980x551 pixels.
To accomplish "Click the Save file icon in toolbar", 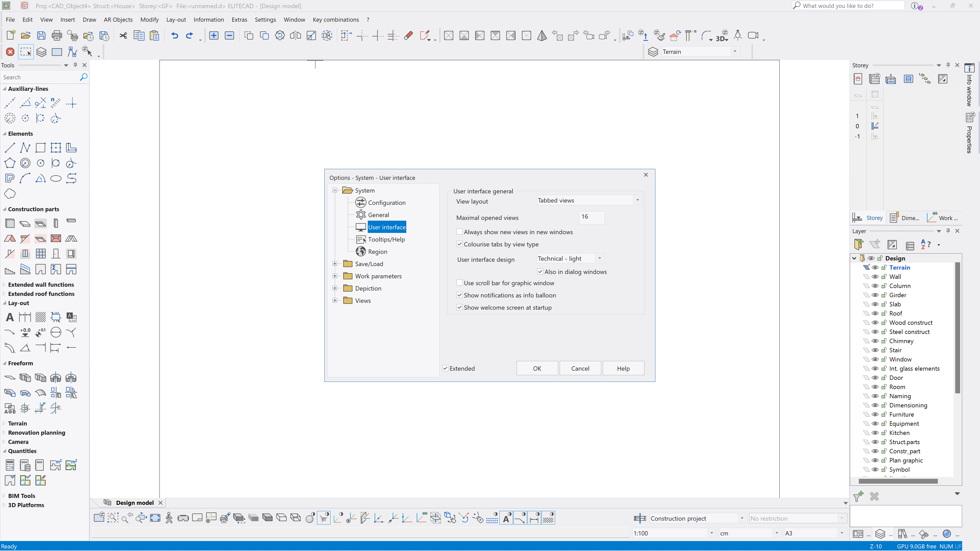I will coord(41,35).
